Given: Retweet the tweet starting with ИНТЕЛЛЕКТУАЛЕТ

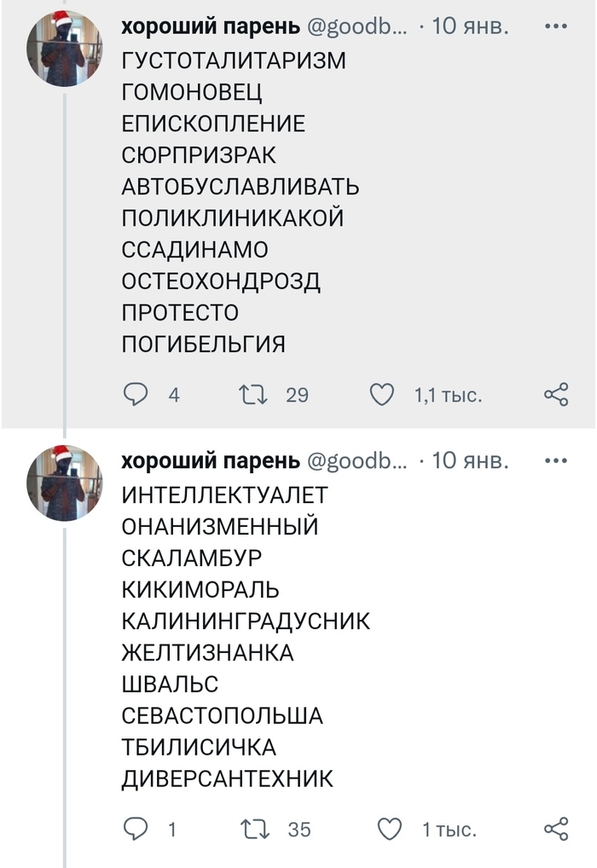Looking at the screenshot, I should pos(252,829).
